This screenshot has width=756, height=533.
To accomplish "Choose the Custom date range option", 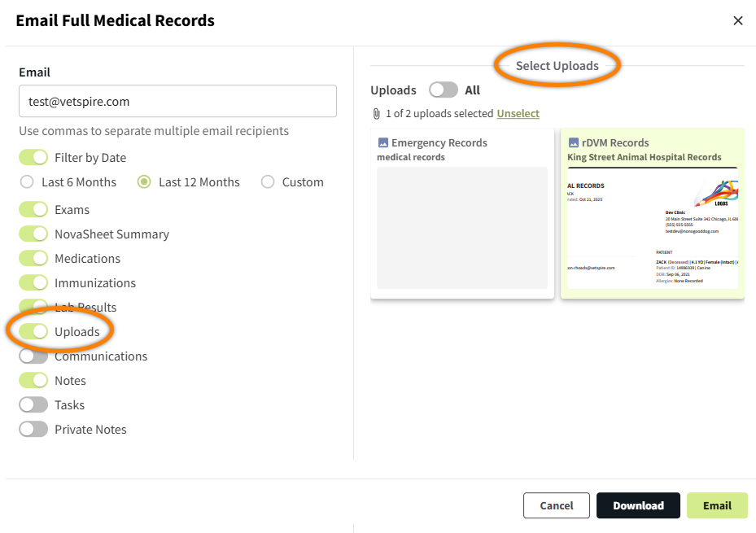I will (x=268, y=182).
